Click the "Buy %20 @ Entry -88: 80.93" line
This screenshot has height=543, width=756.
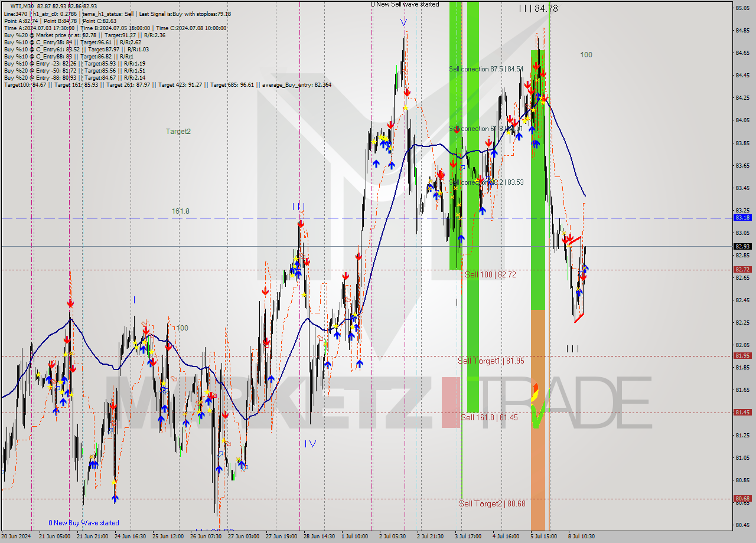click(74, 78)
